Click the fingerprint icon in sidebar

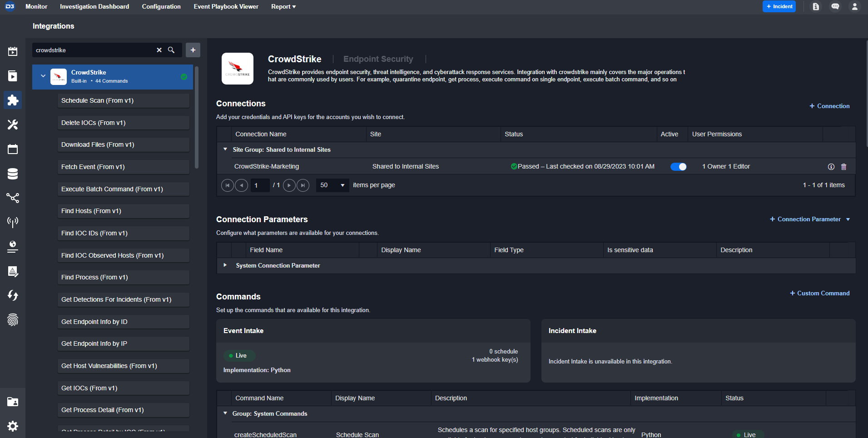coord(13,320)
